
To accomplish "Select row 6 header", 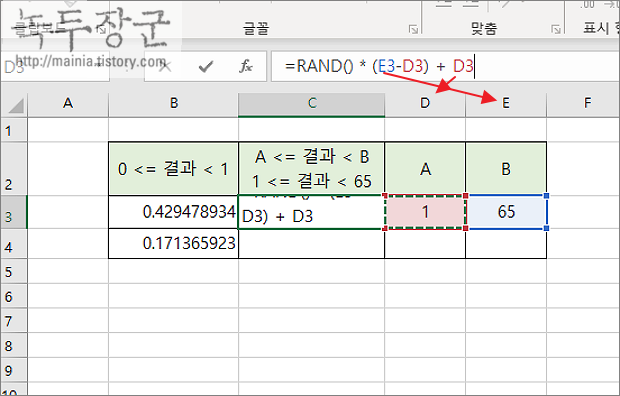I will (13, 296).
